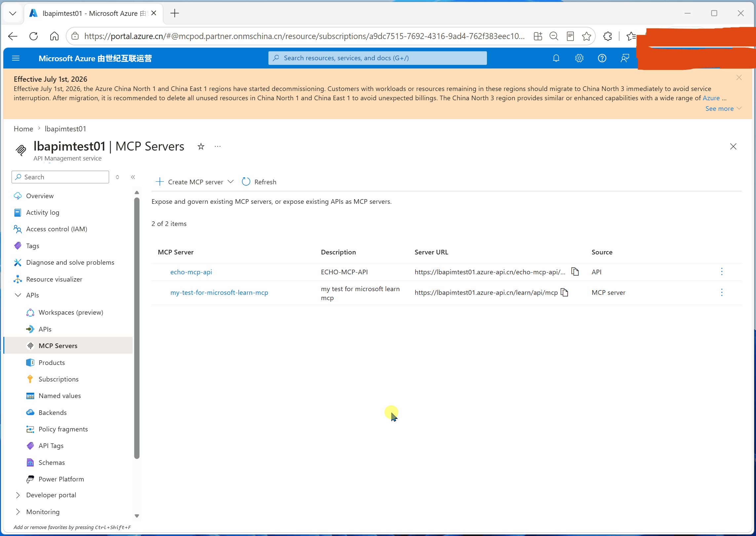
Task: Open Resource visualizer
Action: (54, 279)
